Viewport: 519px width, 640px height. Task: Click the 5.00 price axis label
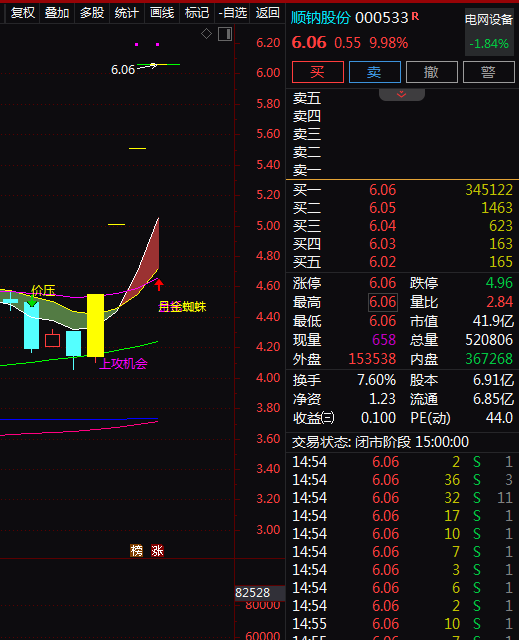[268, 226]
